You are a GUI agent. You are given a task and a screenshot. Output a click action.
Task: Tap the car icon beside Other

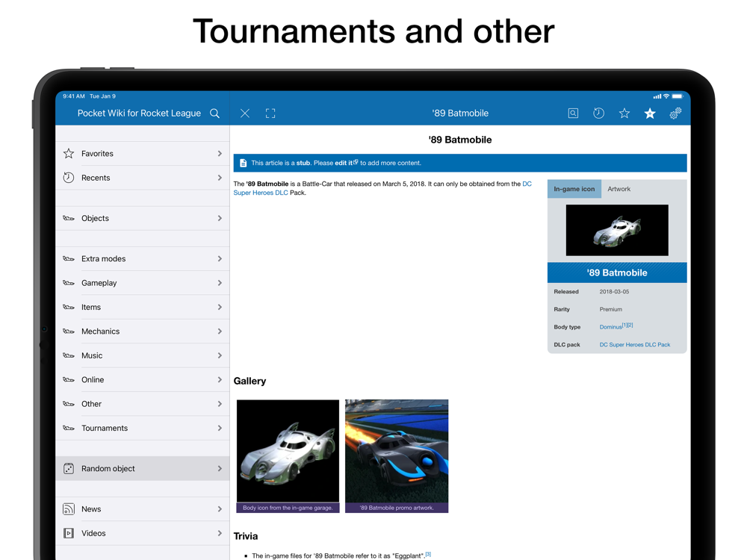69,404
